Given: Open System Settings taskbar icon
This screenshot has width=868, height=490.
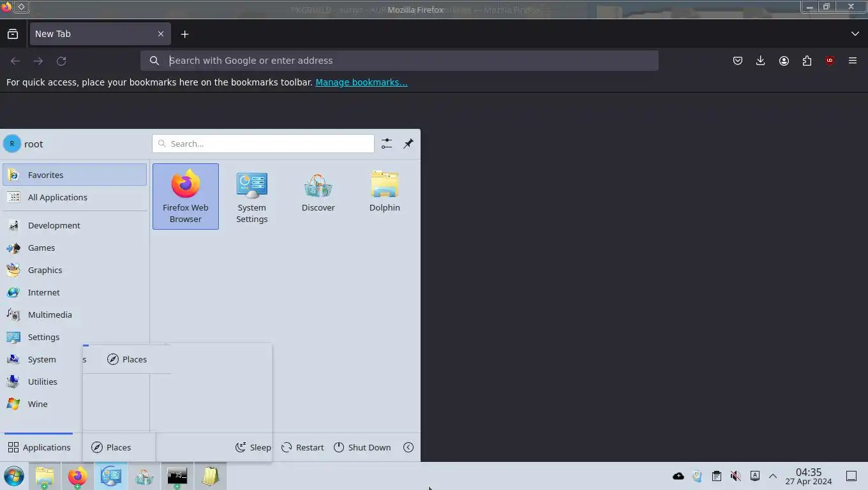Looking at the screenshot, I should click(x=110, y=476).
